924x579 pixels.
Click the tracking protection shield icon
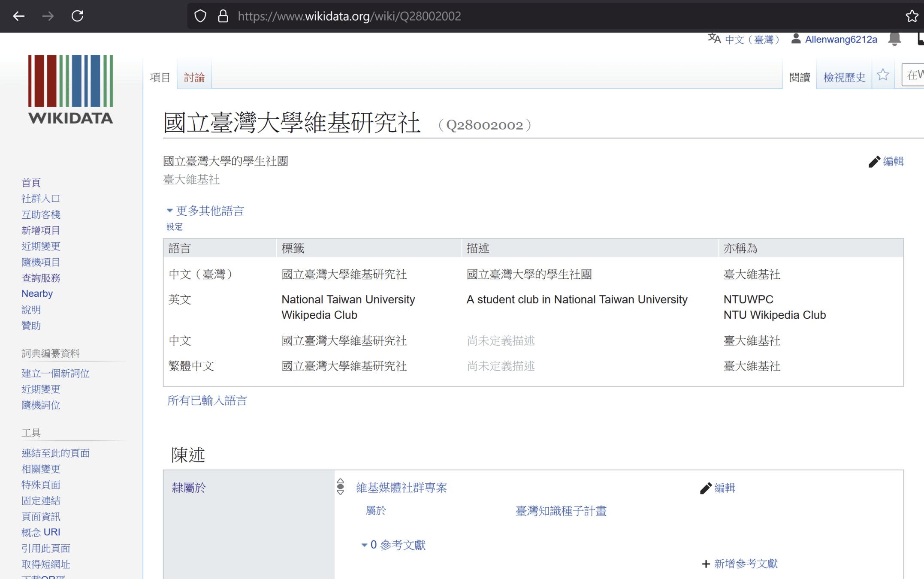tap(200, 16)
